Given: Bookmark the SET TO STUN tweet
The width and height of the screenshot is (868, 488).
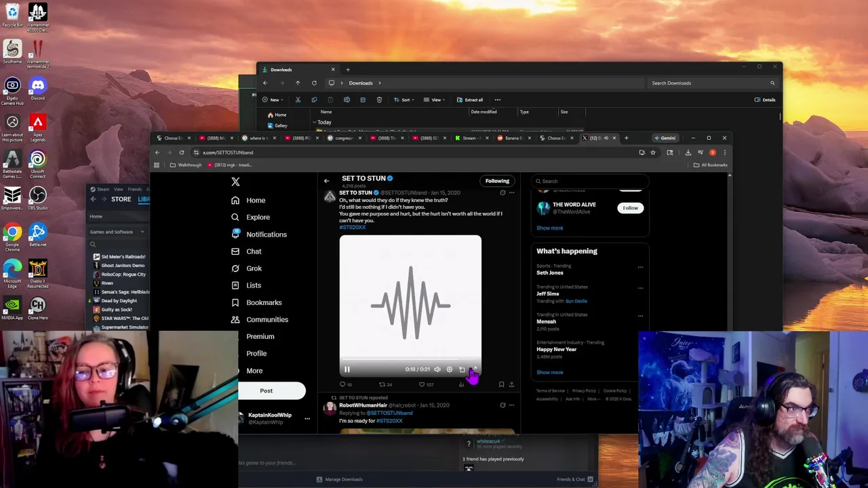Looking at the screenshot, I should 501,384.
